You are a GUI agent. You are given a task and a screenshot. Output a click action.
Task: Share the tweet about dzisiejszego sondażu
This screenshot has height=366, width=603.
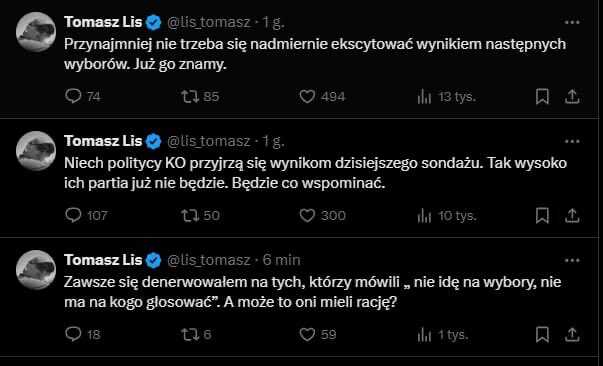point(572,216)
